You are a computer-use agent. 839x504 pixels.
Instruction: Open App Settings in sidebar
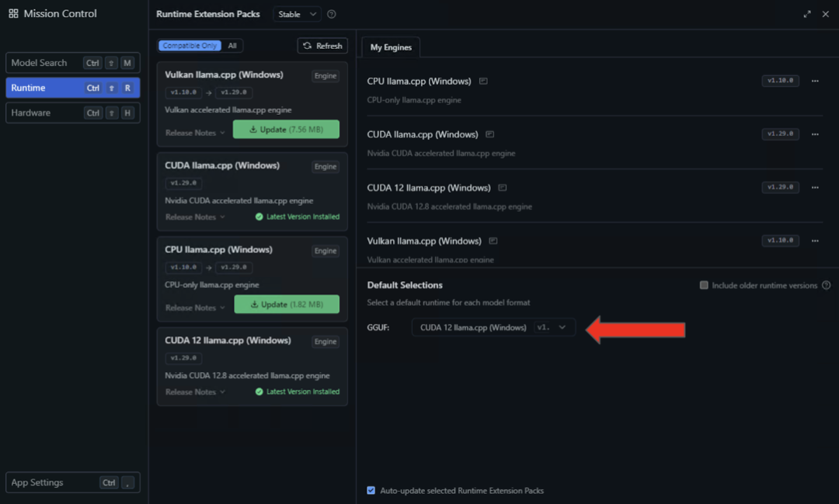pos(72,482)
